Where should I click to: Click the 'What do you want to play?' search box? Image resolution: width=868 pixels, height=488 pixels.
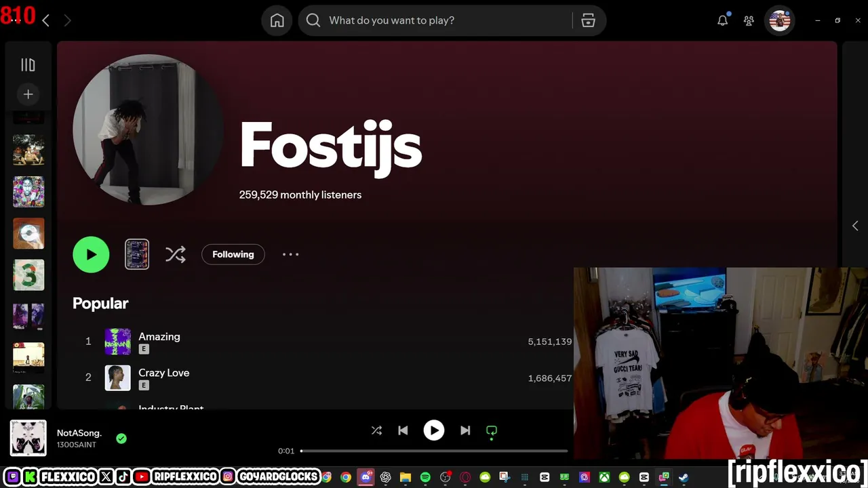[435, 20]
